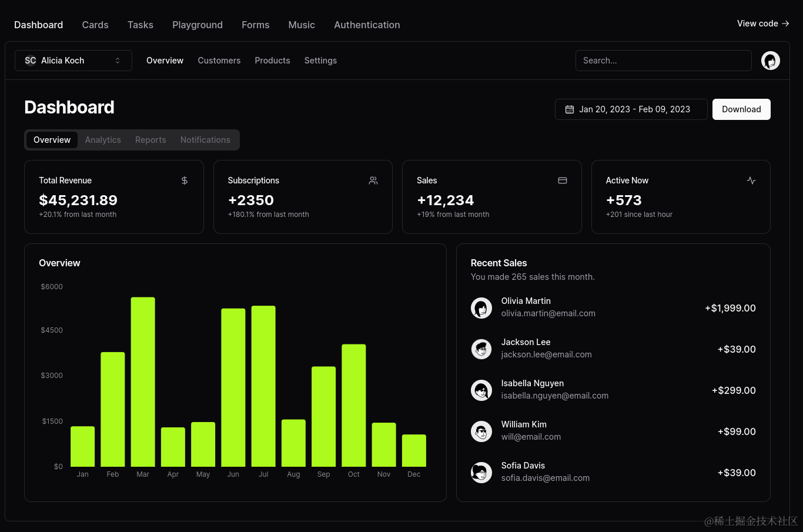Click the December bar in Overview chart
Viewport: 803px width, 532px height.
pos(414,451)
